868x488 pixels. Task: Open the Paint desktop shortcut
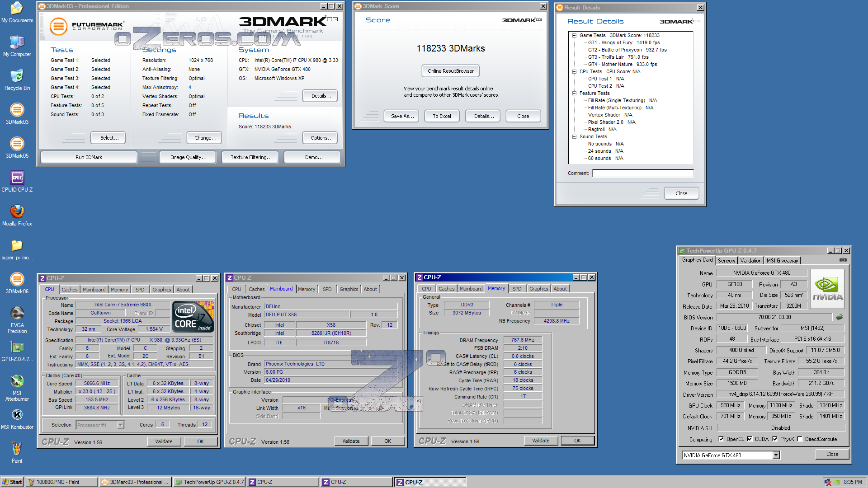coord(17,453)
